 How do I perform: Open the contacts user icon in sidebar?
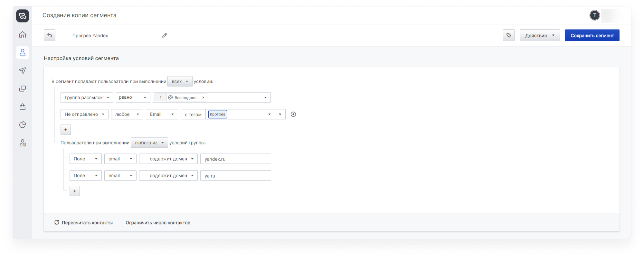(x=23, y=53)
